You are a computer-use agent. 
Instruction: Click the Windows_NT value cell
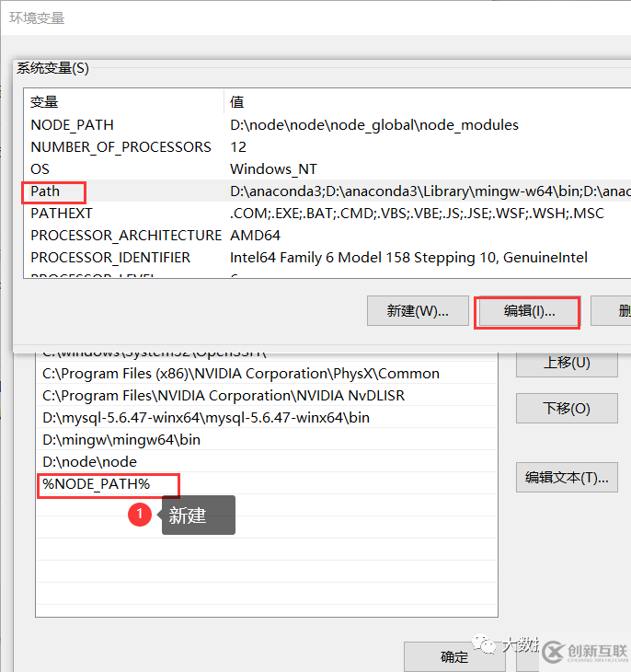273,169
